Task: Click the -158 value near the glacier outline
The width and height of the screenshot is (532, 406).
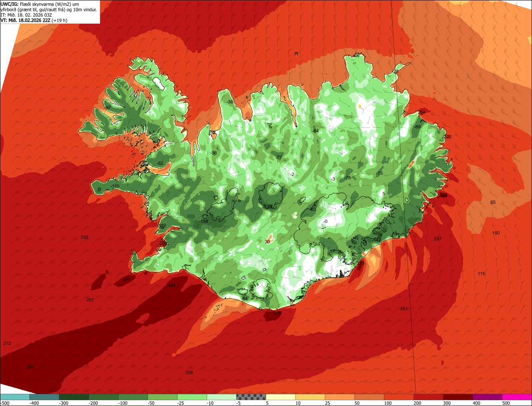Action: pyautogui.click(x=204, y=222)
